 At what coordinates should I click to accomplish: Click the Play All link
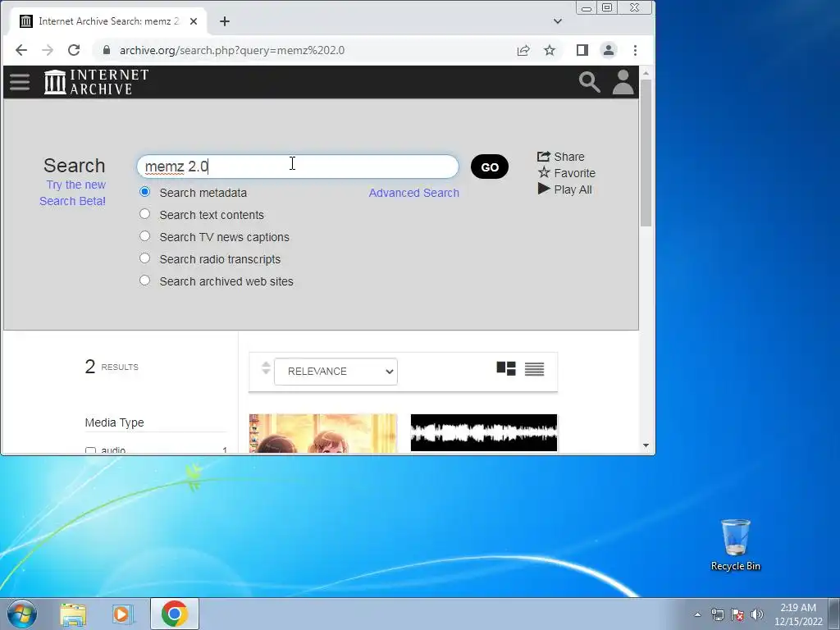coord(564,189)
